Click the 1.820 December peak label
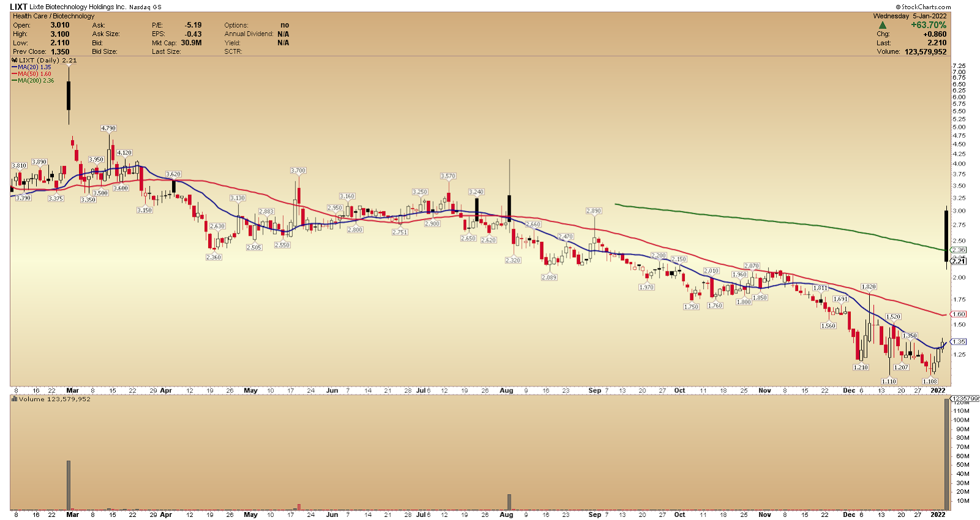980x520 pixels. (869, 287)
